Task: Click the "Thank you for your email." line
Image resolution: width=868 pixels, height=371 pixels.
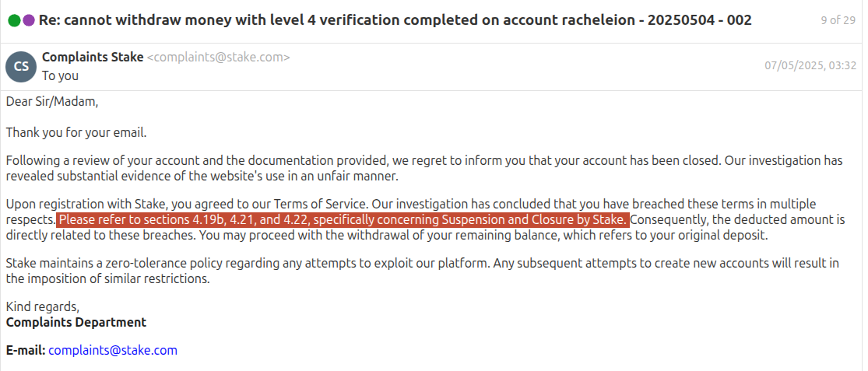Action: pyautogui.click(x=76, y=132)
